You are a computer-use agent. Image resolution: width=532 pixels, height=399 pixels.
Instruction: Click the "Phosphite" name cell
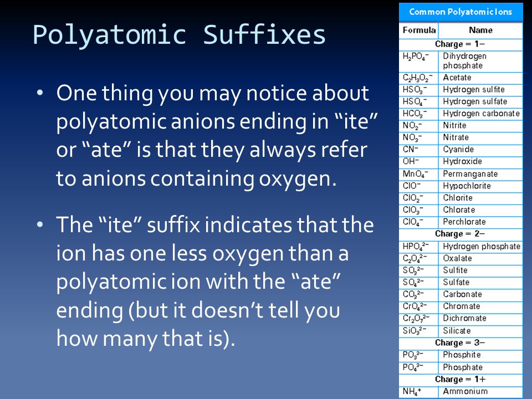[x=480, y=355]
